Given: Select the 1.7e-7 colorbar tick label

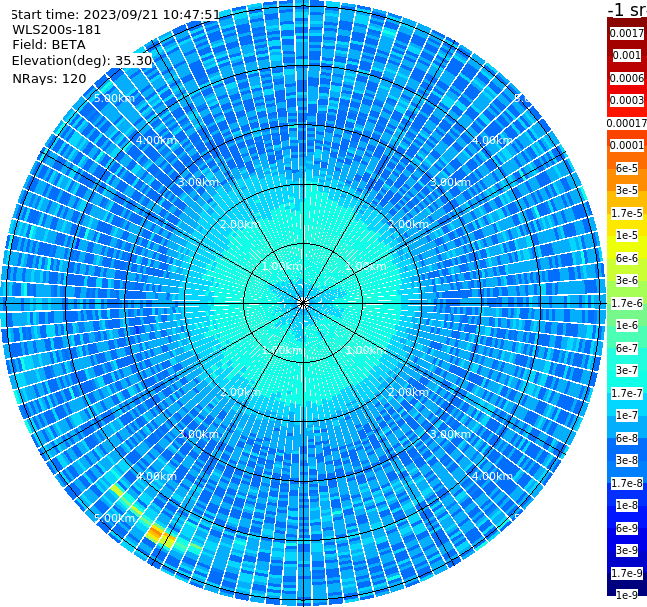Looking at the screenshot, I should point(627,393).
